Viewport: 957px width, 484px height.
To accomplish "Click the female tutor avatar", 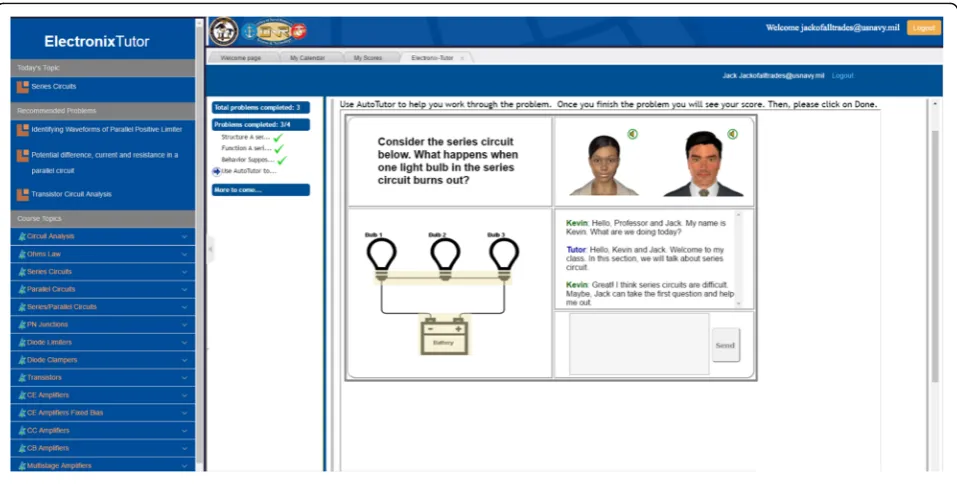I will 604,165.
